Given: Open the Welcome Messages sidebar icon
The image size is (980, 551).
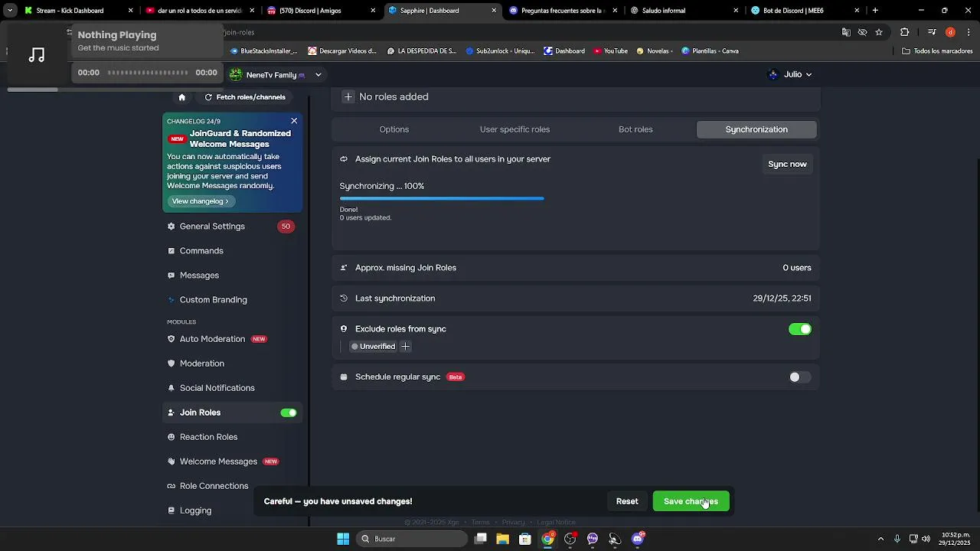Looking at the screenshot, I should (171, 461).
